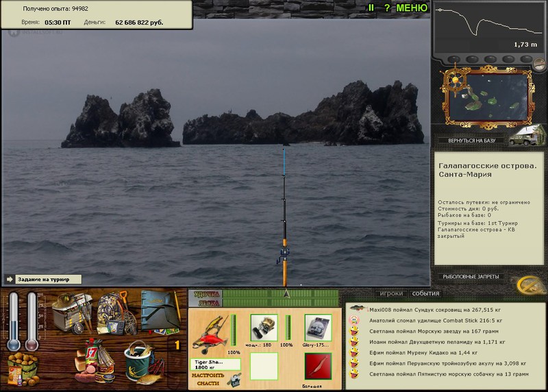The width and height of the screenshot is (548, 392).
Task: Pause the game with the pause icon
Action: 371,8
